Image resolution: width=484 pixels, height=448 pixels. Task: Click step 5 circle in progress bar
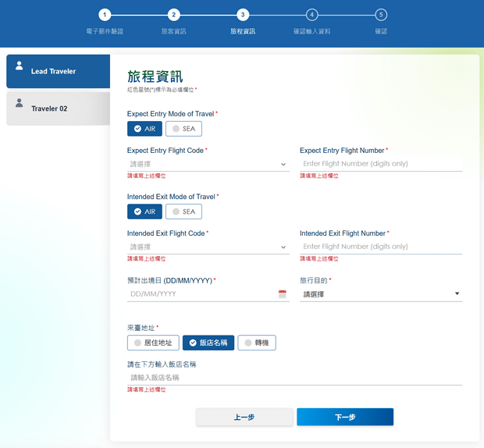[380, 15]
